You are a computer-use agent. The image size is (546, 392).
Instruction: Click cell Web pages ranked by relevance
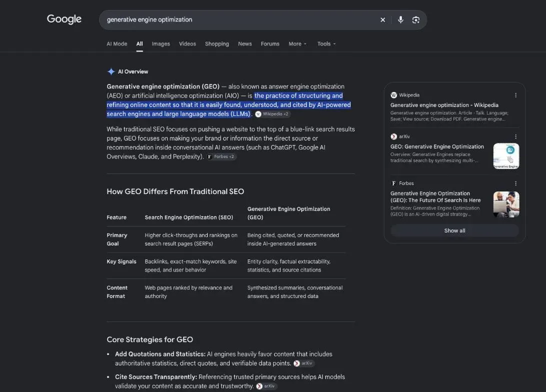188,292
